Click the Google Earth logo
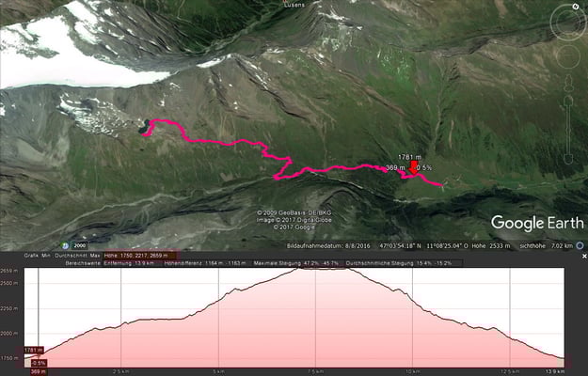 click(537, 223)
